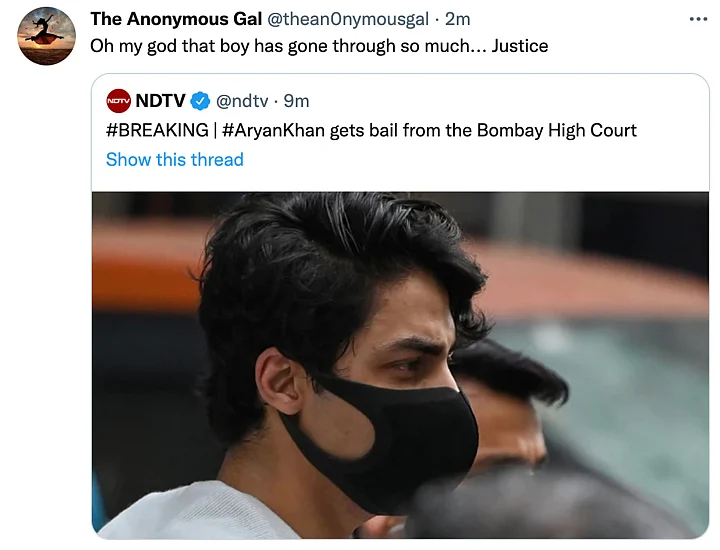720x550 pixels.
Task: Click 'Show this thread' link
Action: [174, 160]
